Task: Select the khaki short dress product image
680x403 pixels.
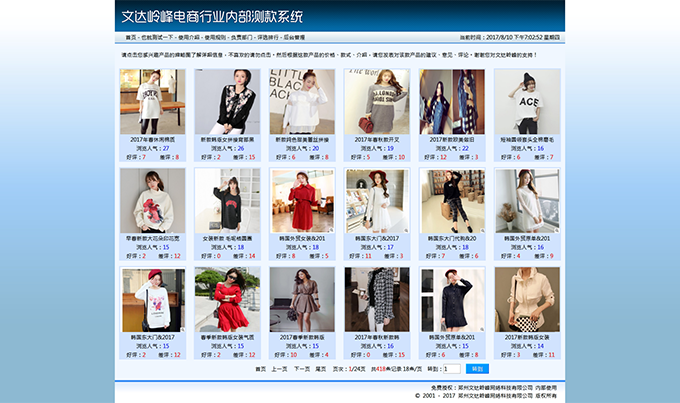Action: tap(302, 299)
